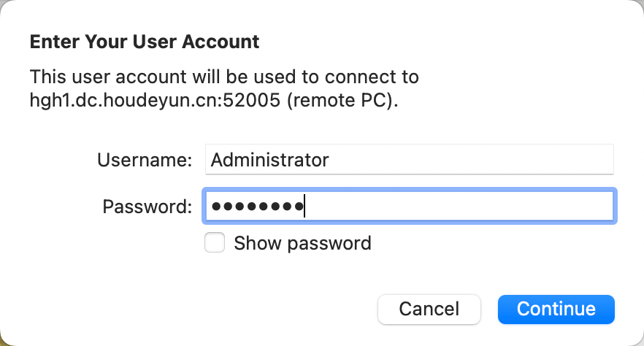Click the word Account in the title
The image size is (644, 346).
(x=226, y=42)
